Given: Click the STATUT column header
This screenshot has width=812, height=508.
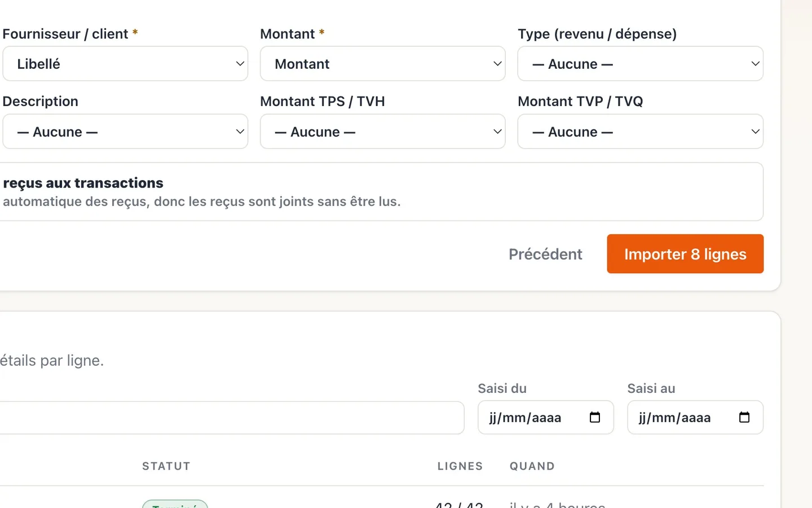Looking at the screenshot, I should click(166, 466).
